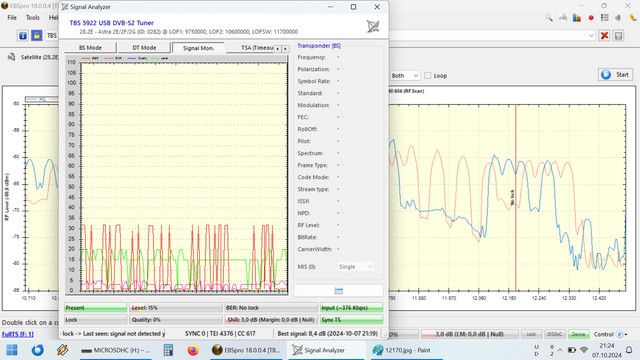
Task: Click the red X delete button
Action: tap(604, 36)
